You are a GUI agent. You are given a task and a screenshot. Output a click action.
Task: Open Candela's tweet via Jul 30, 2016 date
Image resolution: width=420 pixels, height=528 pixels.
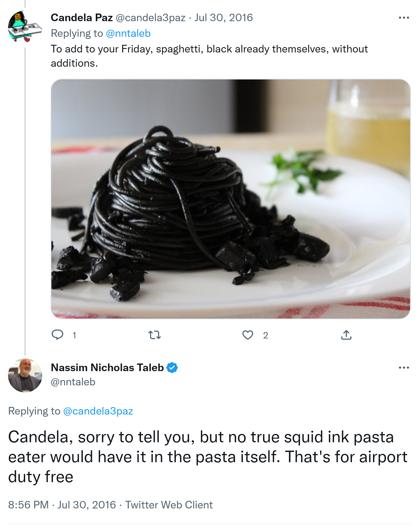[223, 18]
